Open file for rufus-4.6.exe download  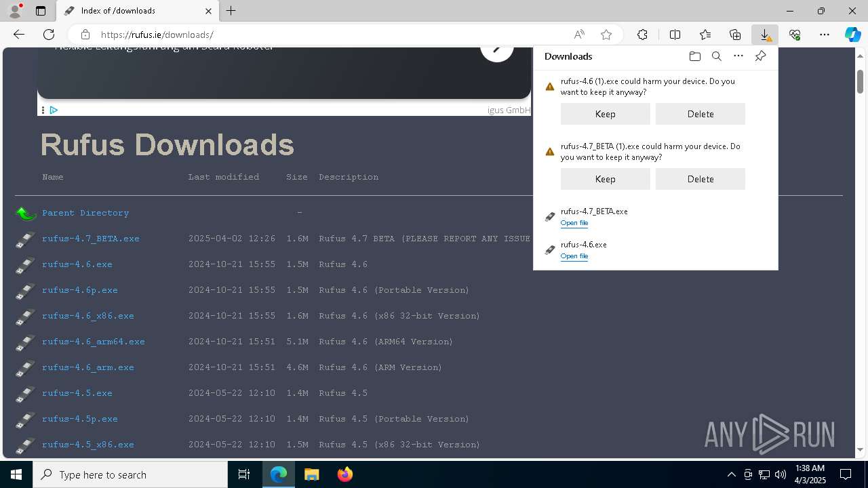tap(574, 256)
